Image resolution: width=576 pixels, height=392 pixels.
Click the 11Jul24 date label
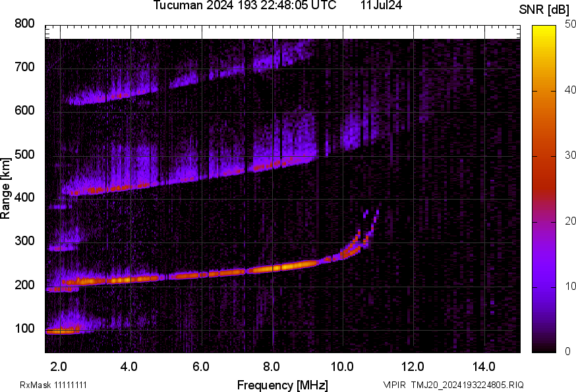point(382,6)
